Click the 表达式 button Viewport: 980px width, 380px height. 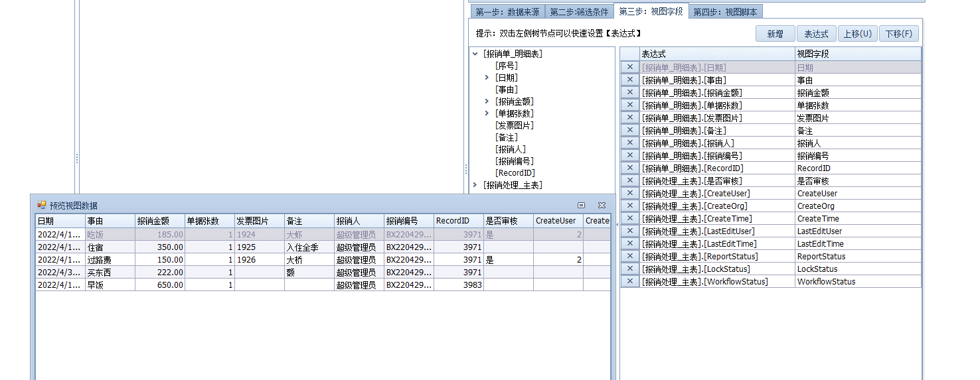tap(816, 34)
